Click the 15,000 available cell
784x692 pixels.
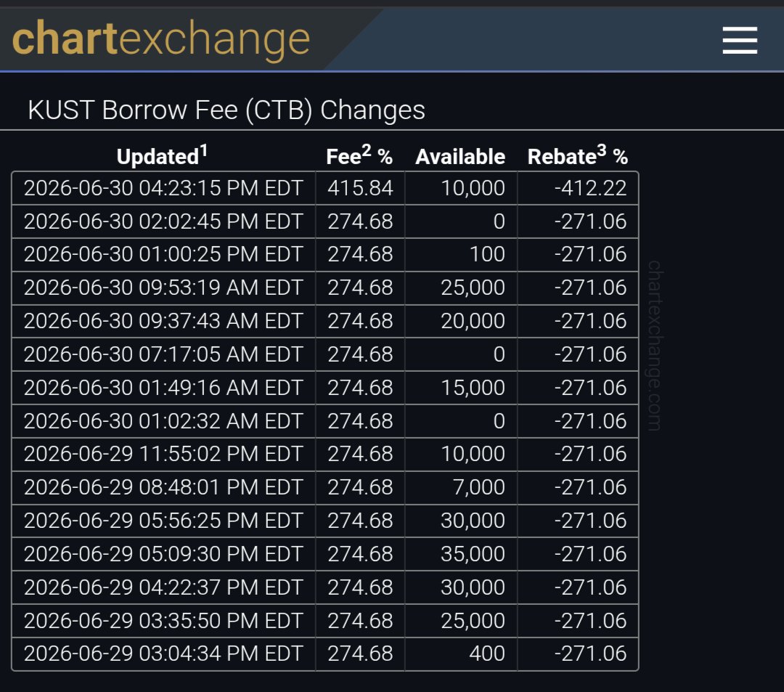click(x=473, y=388)
